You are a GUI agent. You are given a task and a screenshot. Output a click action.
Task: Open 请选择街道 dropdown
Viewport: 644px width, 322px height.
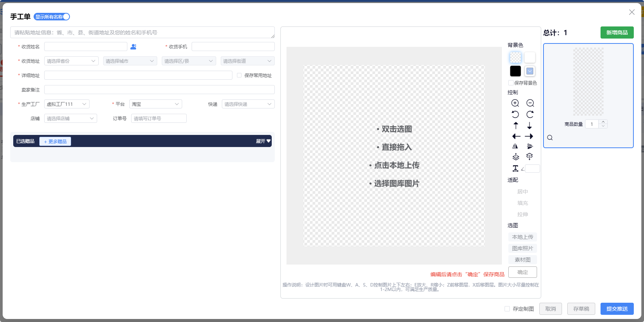[x=248, y=61]
